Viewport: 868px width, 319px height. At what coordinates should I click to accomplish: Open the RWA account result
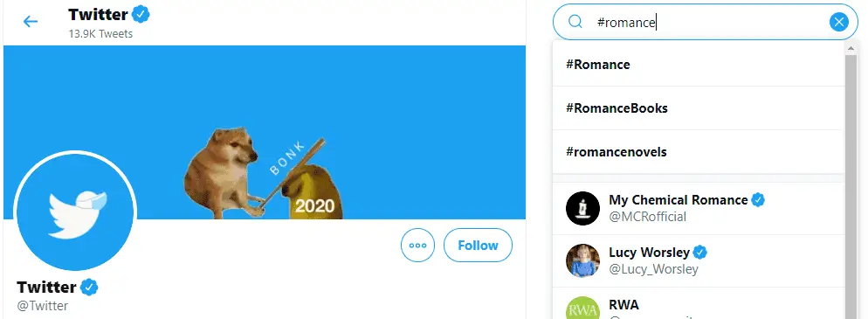tap(698, 303)
